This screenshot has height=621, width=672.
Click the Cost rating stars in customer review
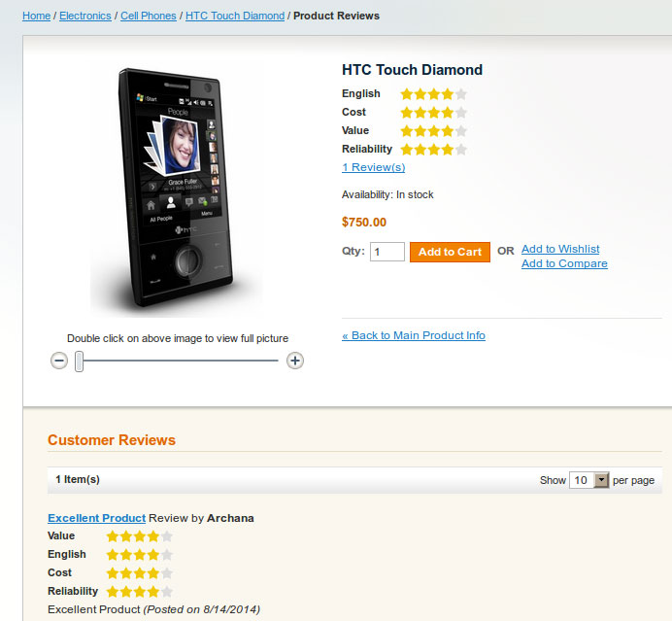click(x=139, y=573)
